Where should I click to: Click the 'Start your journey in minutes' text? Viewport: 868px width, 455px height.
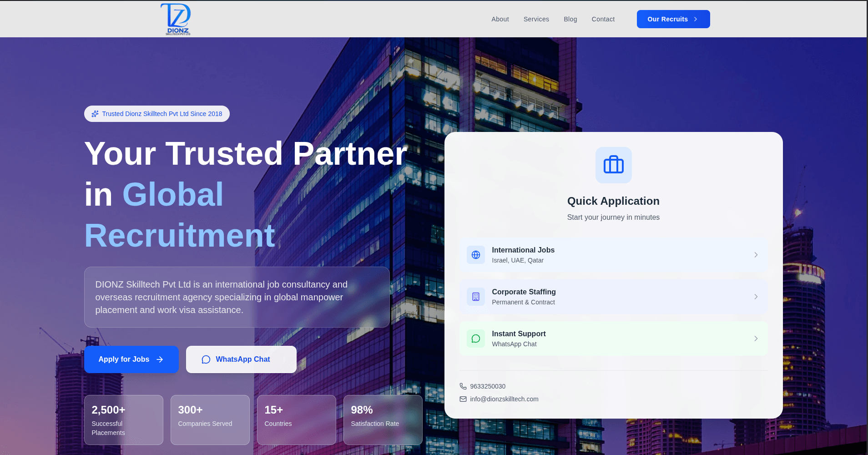pos(613,217)
